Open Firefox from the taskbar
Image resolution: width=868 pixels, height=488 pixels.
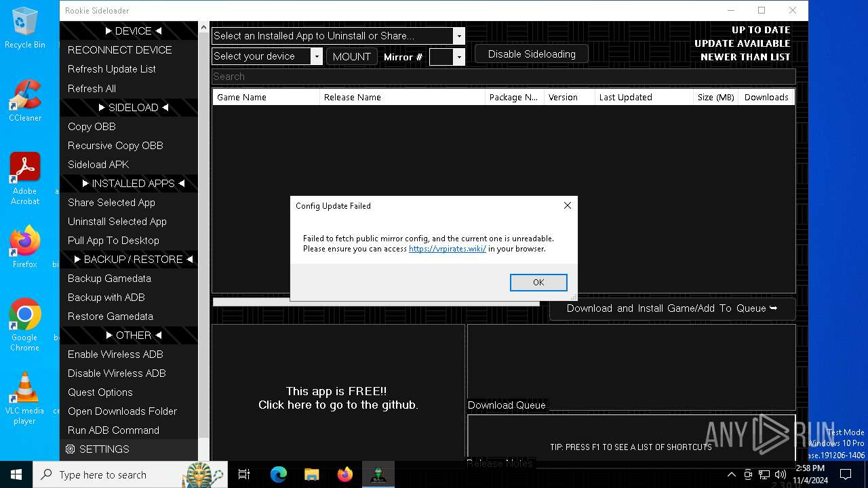pyautogui.click(x=344, y=474)
